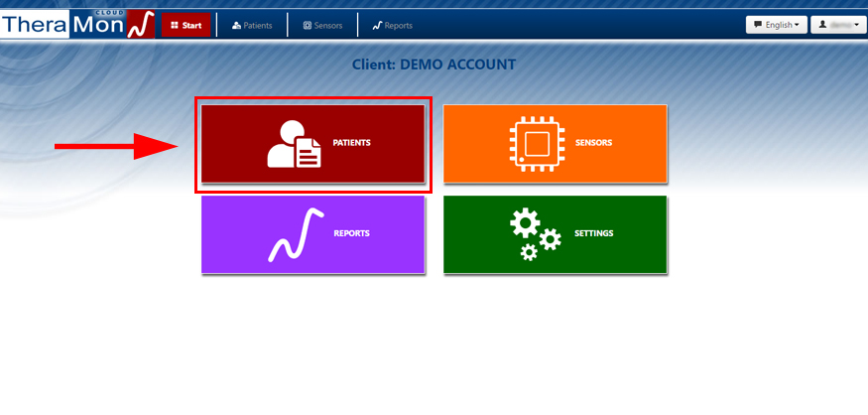Click the caret arrow next to English
868x415 pixels.
[797, 25]
